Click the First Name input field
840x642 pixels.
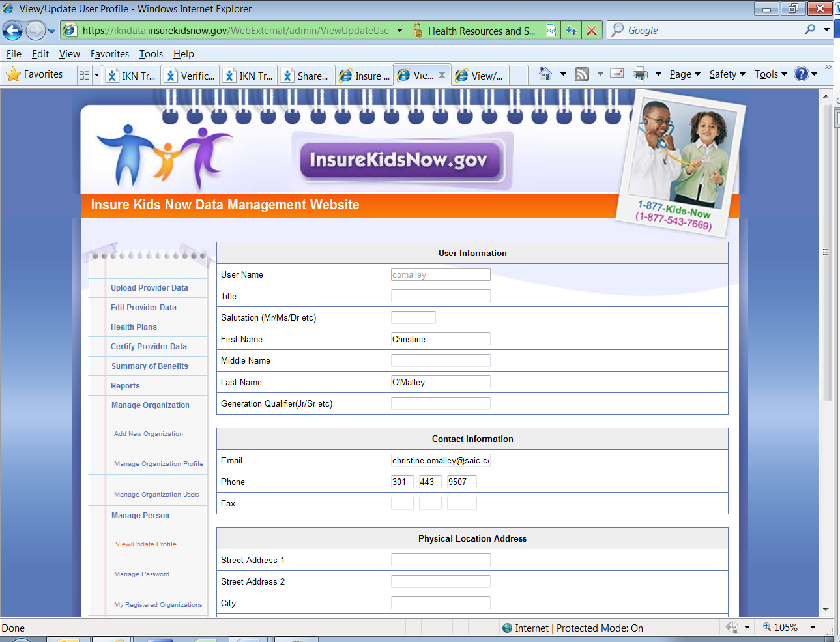pos(441,339)
